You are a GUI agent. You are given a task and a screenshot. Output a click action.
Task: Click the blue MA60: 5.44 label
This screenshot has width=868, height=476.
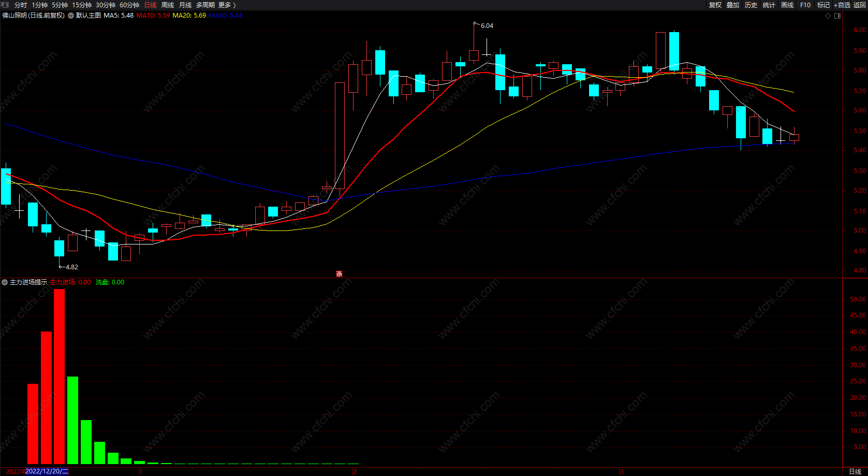(225, 16)
